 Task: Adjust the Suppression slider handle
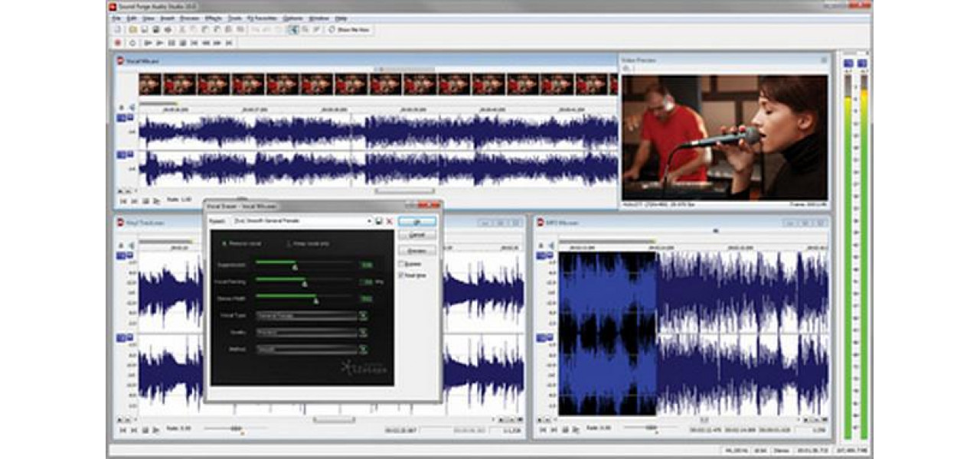click(x=294, y=266)
